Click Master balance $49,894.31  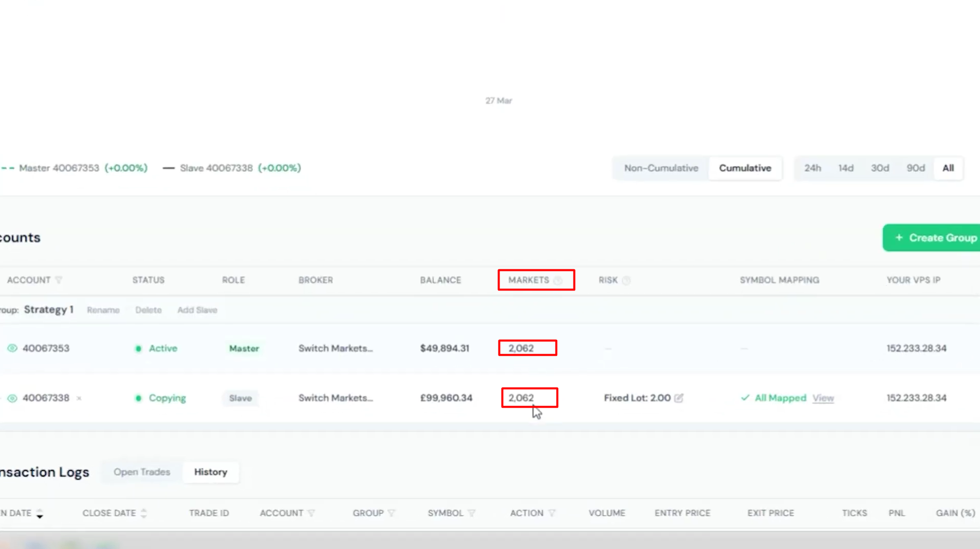tap(445, 348)
